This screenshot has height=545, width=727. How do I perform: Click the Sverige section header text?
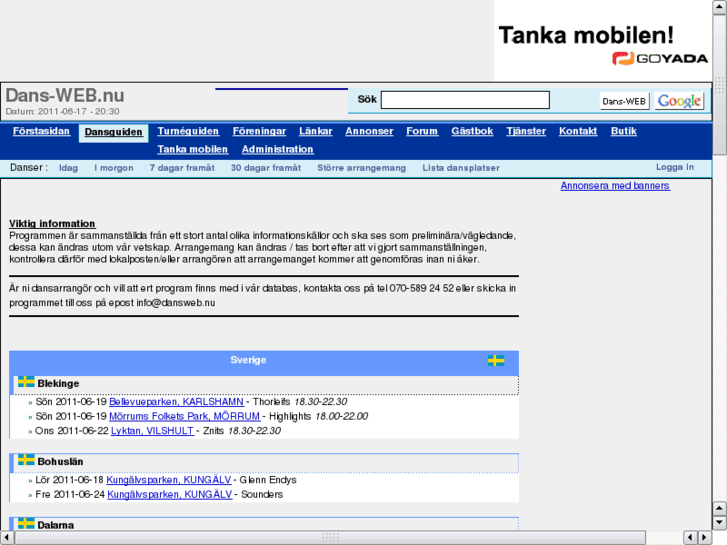click(248, 360)
